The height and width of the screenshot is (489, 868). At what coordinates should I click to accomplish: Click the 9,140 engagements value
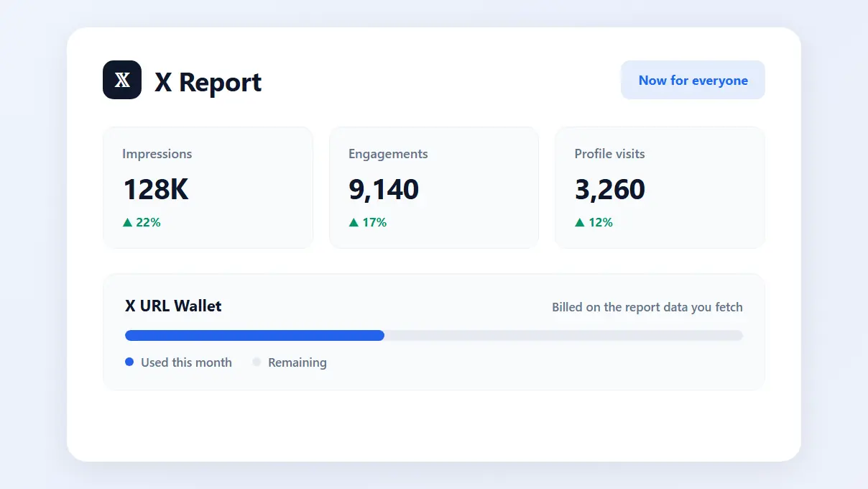pyautogui.click(x=384, y=189)
